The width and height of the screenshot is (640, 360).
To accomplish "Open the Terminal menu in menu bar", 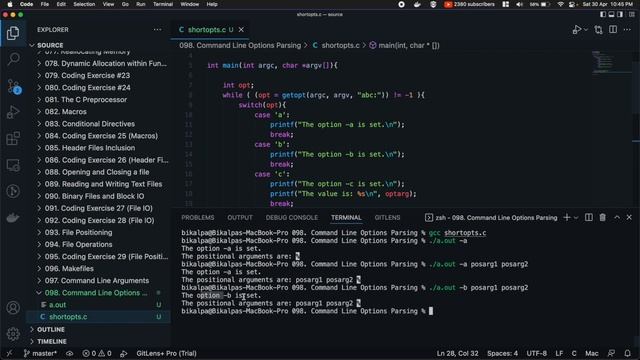I will (162, 4).
